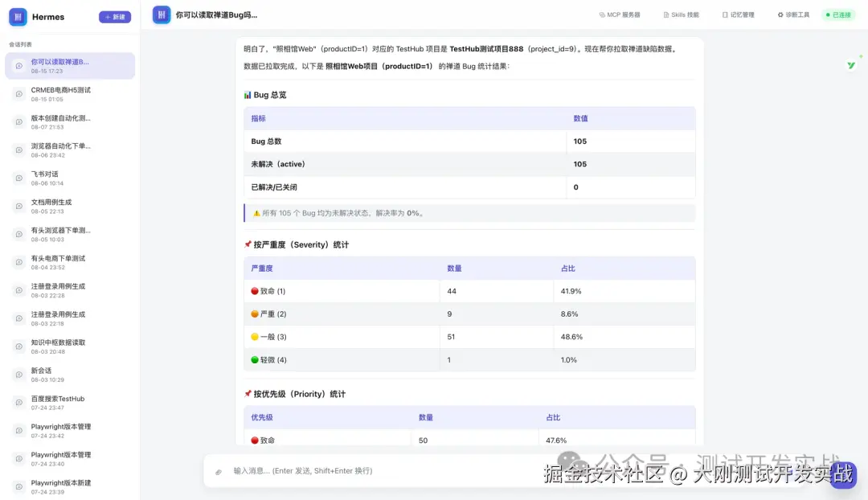Click the 新建 new conversation button
Image resolution: width=868 pixels, height=500 pixels.
coord(115,17)
